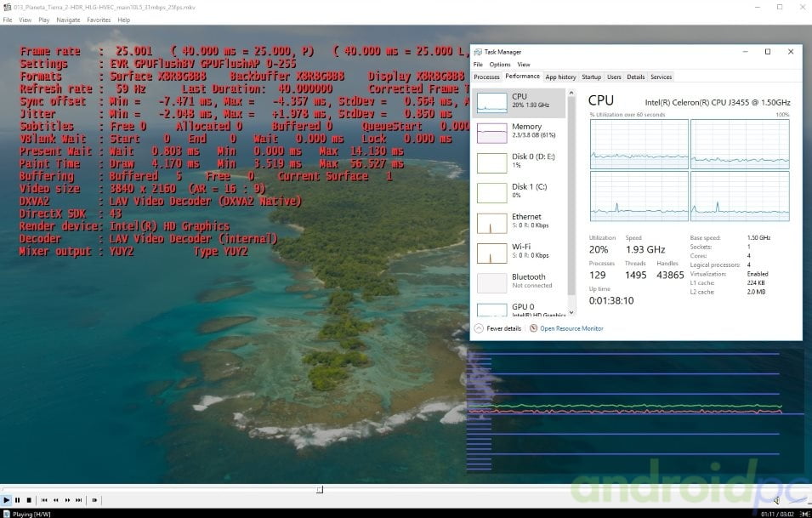Switch to the Users tab
This screenshot has height=518, width=812.
(x=614, y=77)
